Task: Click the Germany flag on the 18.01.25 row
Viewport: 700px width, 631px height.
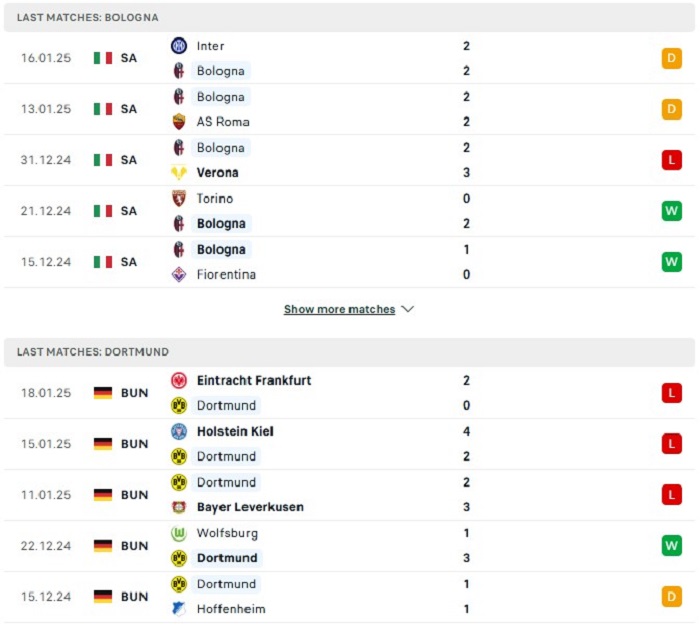Action: click(x=103, y=393)
